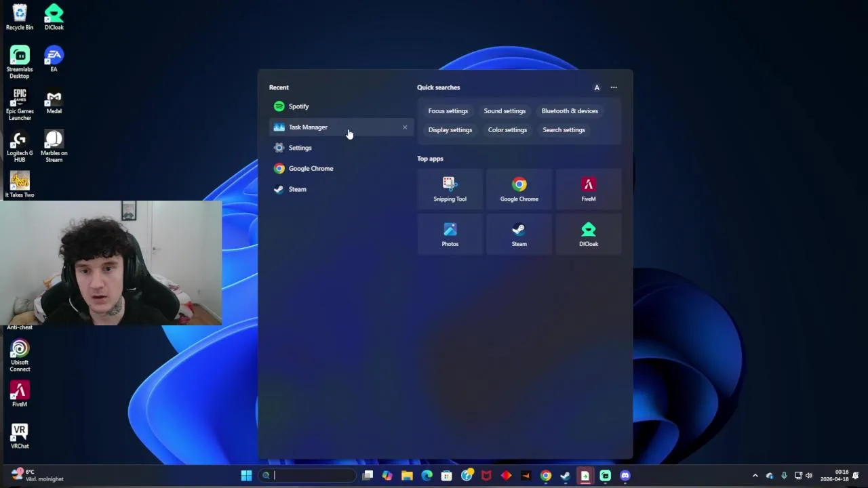Open Steam from the Recent list
The image size is (868, 488).
[x=341, y=189]
